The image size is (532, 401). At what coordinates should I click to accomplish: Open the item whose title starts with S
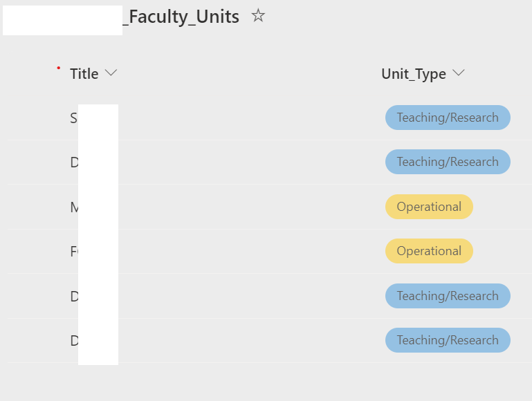74,118
